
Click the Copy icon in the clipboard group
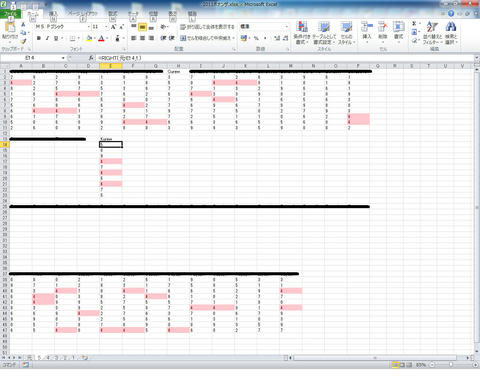23,33
